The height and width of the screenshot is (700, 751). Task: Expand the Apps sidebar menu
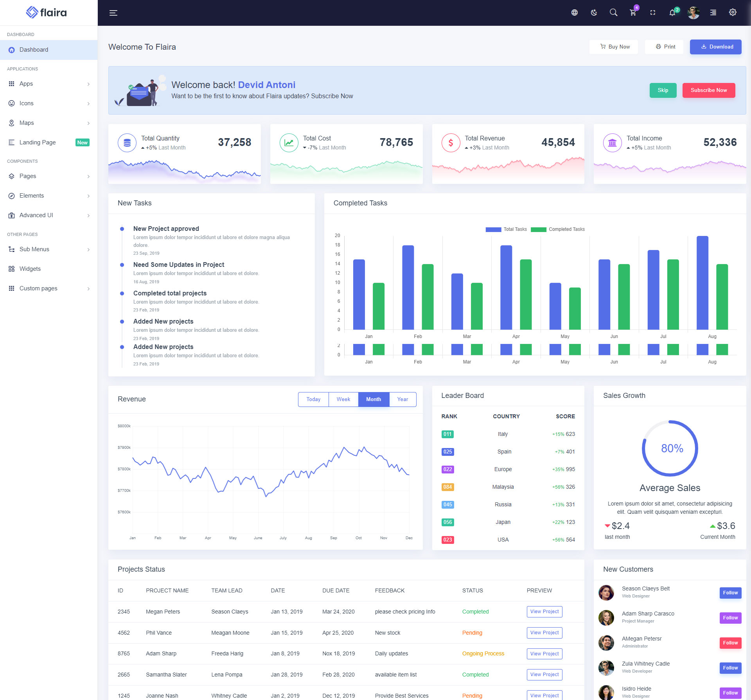point(49,84)
